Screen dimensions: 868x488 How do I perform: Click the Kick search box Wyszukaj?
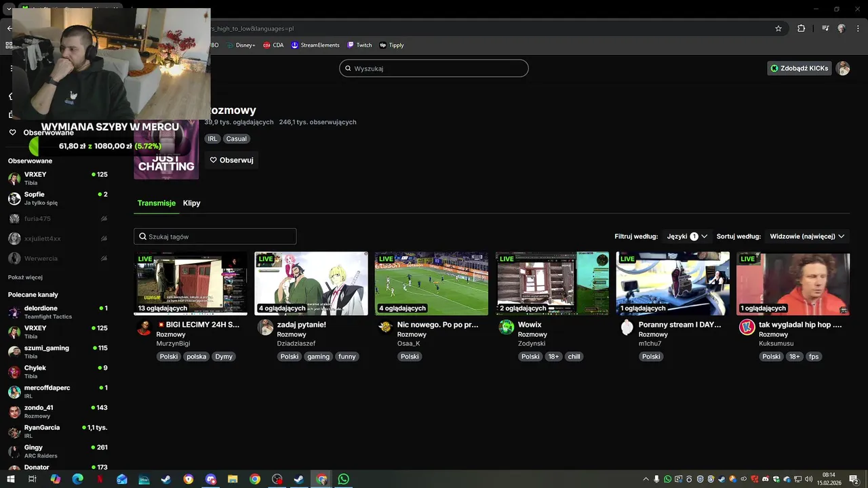click(x=433, y=68)
